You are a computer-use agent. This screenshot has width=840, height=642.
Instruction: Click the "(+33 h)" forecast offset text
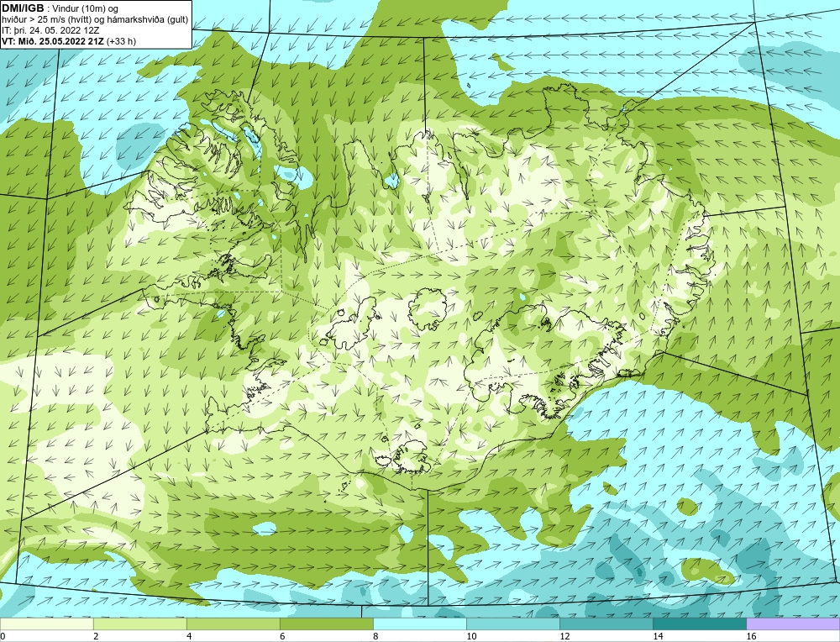(122, 41)
